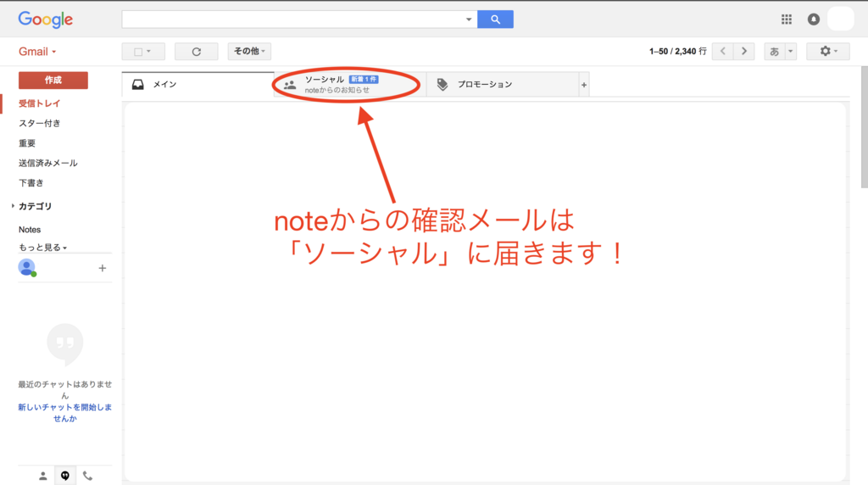Viewport: 868px width, 485px height.
Task: Switch to the ソーシャル tab
Action: [350, 85]
